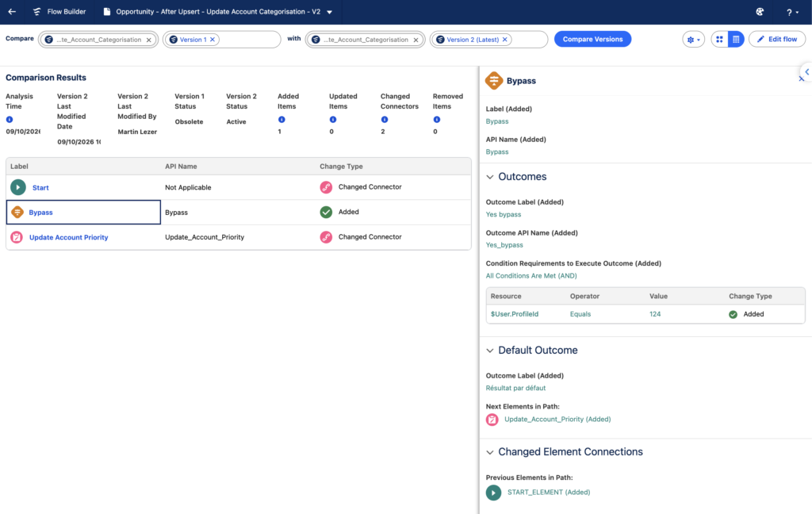The height and width of the screenshot is (514, 812).
Task: Click the Analysis Time info icon
Action: 10,120
